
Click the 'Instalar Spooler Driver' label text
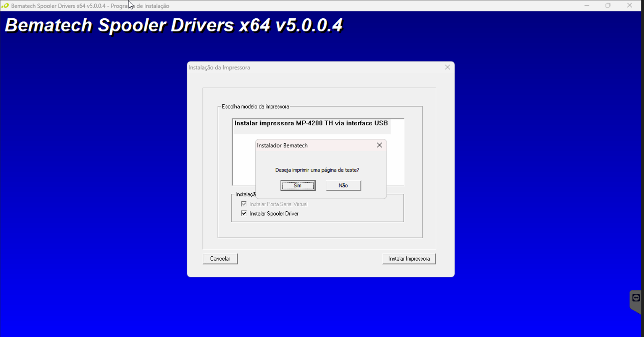point(274,214)
